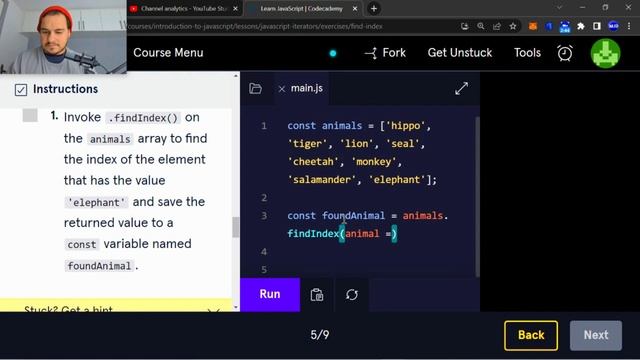
Task: Close the Channel analytics YouTube tab
Action: coord(236,9)
